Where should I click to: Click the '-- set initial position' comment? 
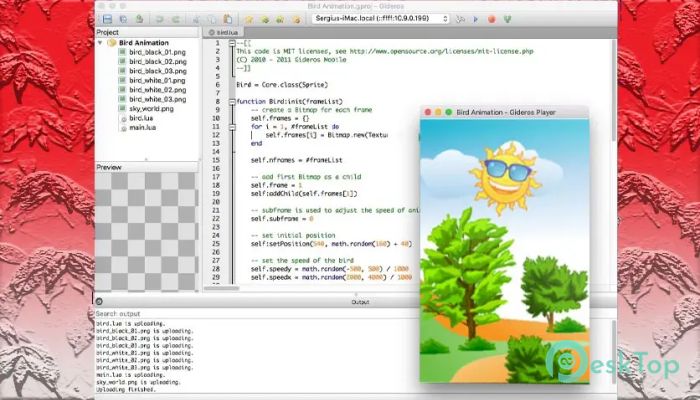(293, 235)
